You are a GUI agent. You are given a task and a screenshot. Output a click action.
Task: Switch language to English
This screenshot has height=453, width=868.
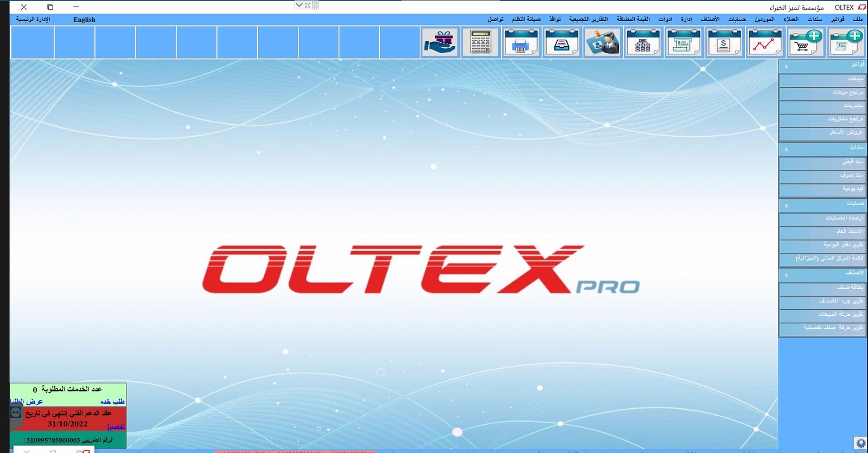coord(84,20)
